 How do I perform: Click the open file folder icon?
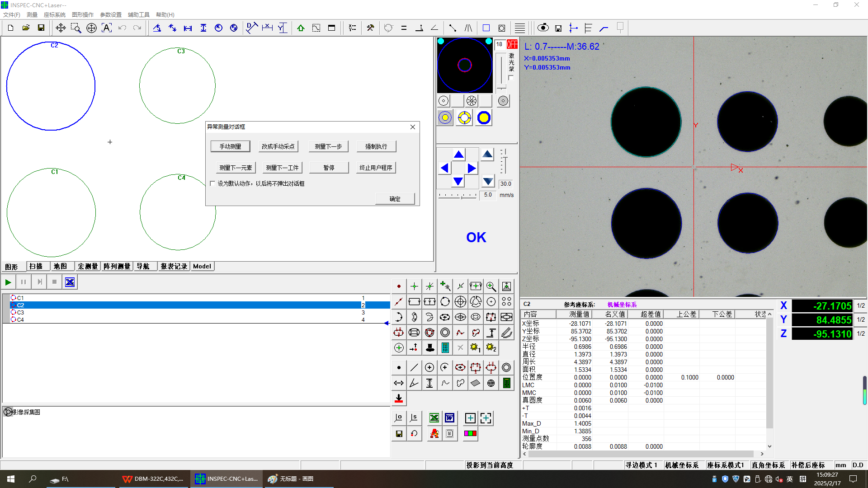[26, 28]
